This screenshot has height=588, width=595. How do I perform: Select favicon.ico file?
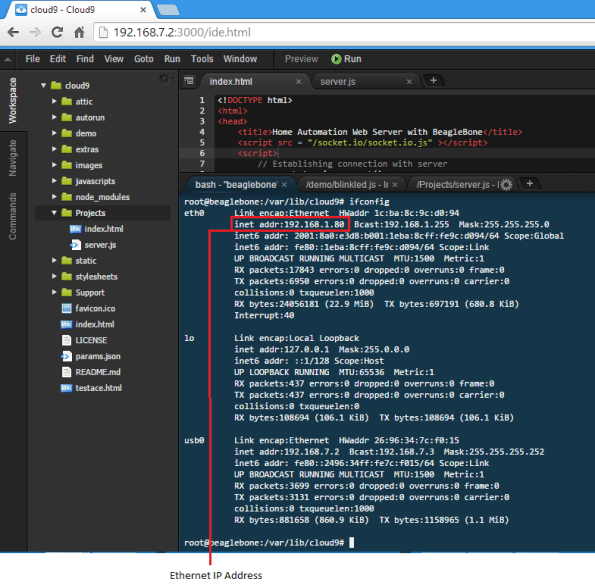tap(95, 308)
